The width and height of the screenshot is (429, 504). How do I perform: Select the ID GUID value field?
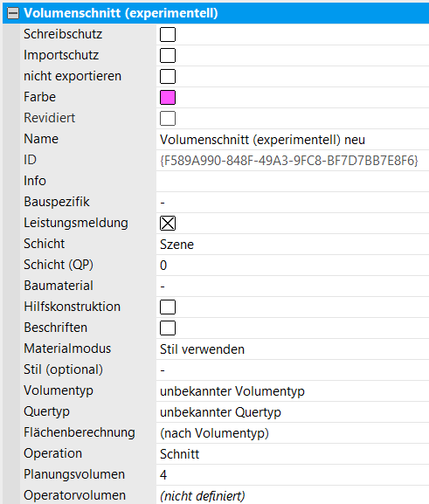(x=293, y=161)
